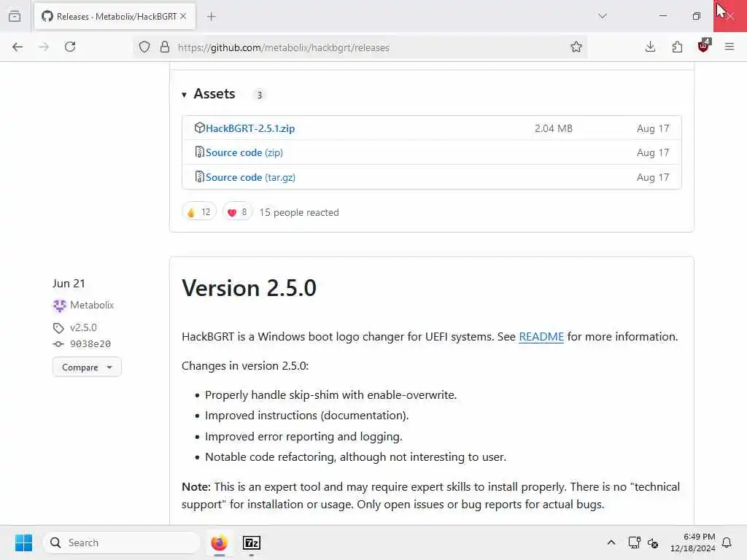Click the taskbar Search box

tap(122, 542)
